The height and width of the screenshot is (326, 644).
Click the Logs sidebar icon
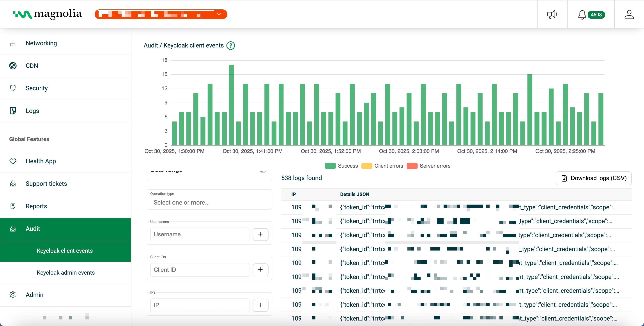coord(13,110)
